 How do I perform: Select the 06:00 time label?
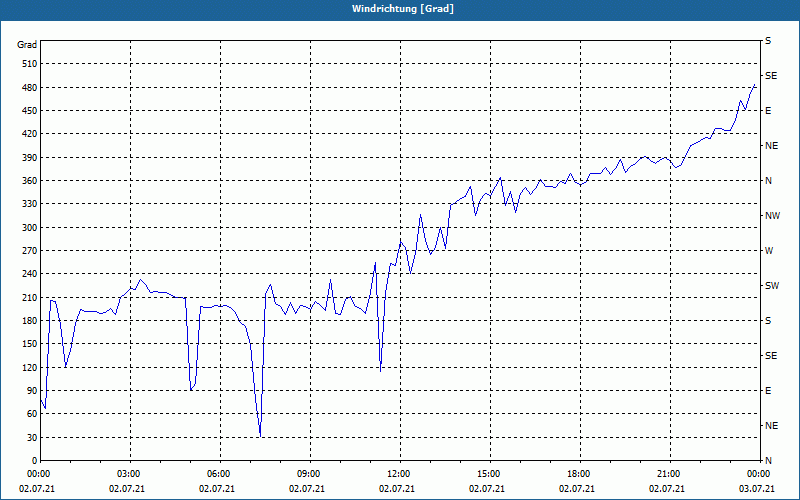click(219, 474)
